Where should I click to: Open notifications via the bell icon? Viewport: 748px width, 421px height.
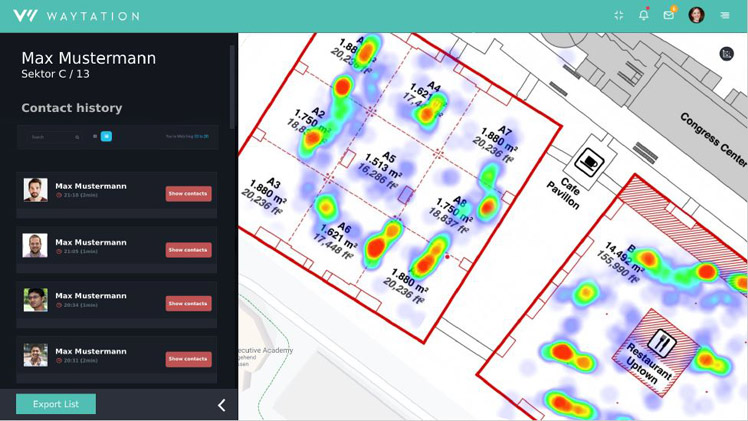point(643,15)
